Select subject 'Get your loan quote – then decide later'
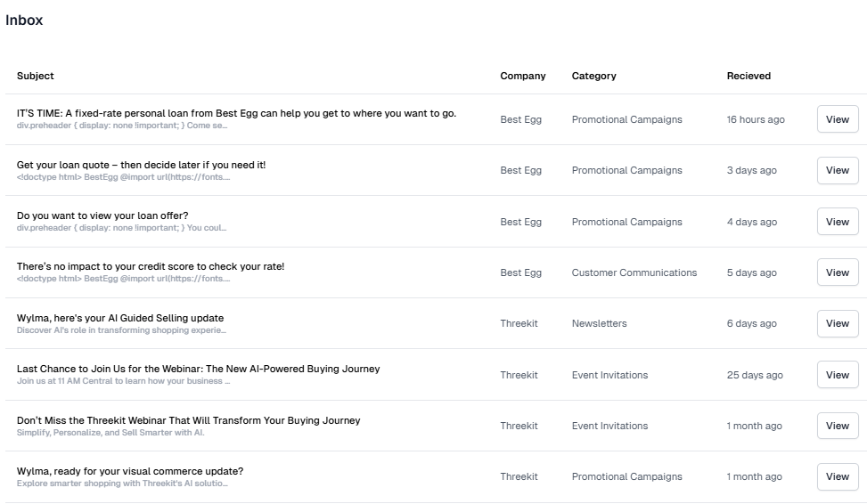This screenshot has width=867, height=504. click(x=141, y=165)
